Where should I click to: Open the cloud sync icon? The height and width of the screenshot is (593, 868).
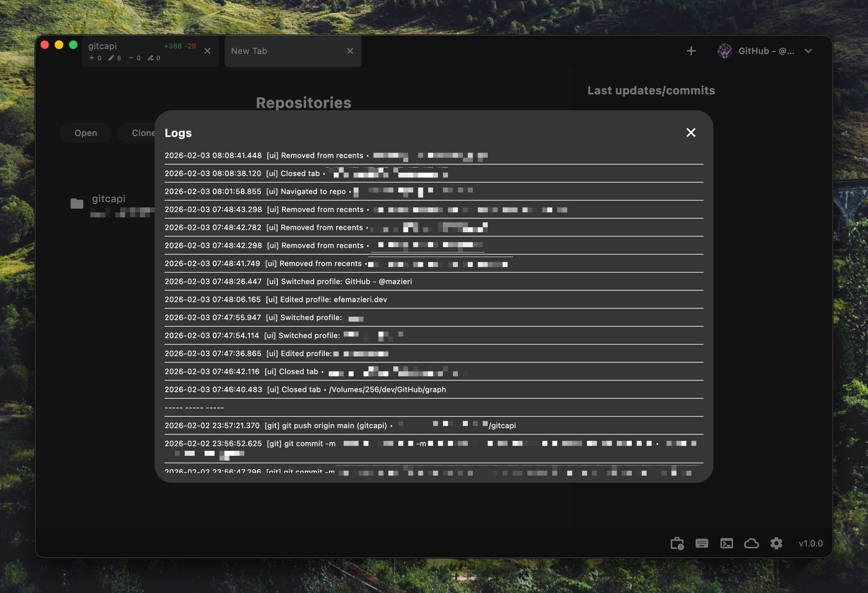click(x=752, y=543)
